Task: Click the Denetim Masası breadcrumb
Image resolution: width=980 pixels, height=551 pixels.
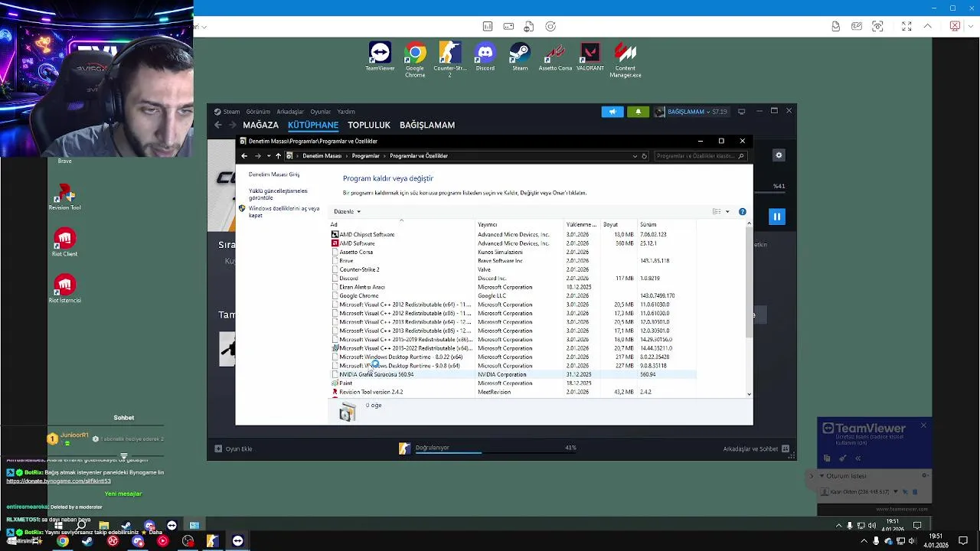Action: pos(322,156)
